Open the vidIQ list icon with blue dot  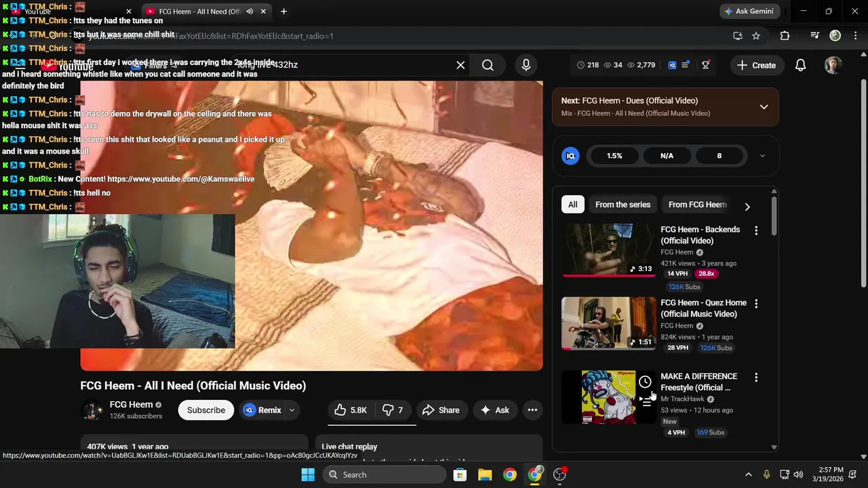[686, 65]
